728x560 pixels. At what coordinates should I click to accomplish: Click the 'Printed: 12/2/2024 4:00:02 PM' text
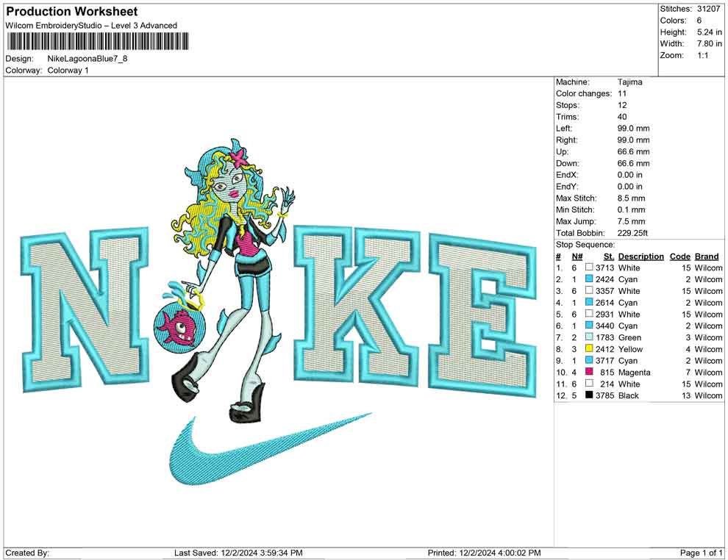click(484, 553)
